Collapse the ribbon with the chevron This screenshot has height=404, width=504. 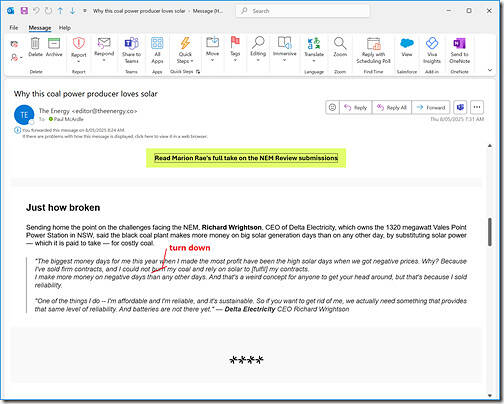point(490,70)
